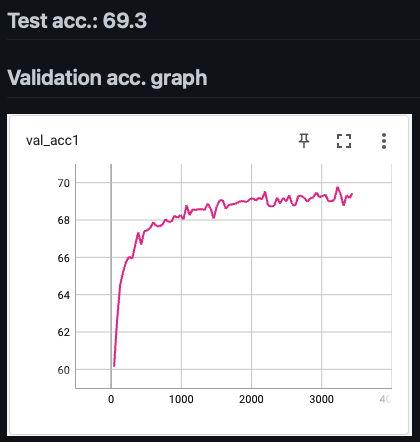Viewport: 420px width, 442px height.
Task: Click the 'Validation acc. graph' heading
Action: pyautogui.click(x=107, y=78)
